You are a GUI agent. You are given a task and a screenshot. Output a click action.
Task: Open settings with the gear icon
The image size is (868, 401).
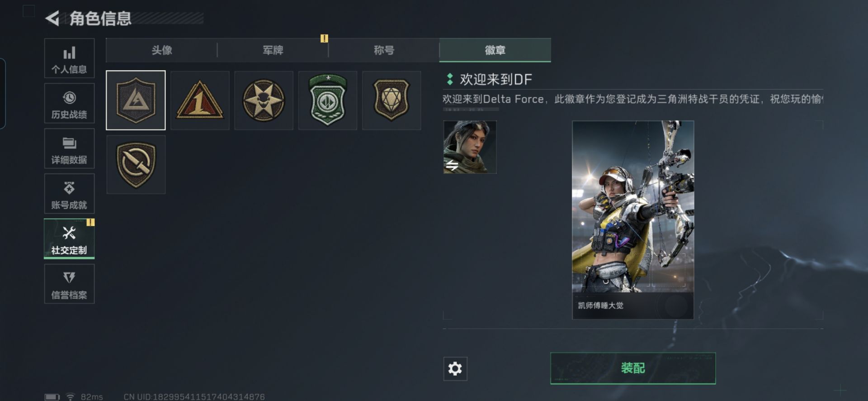455,368
